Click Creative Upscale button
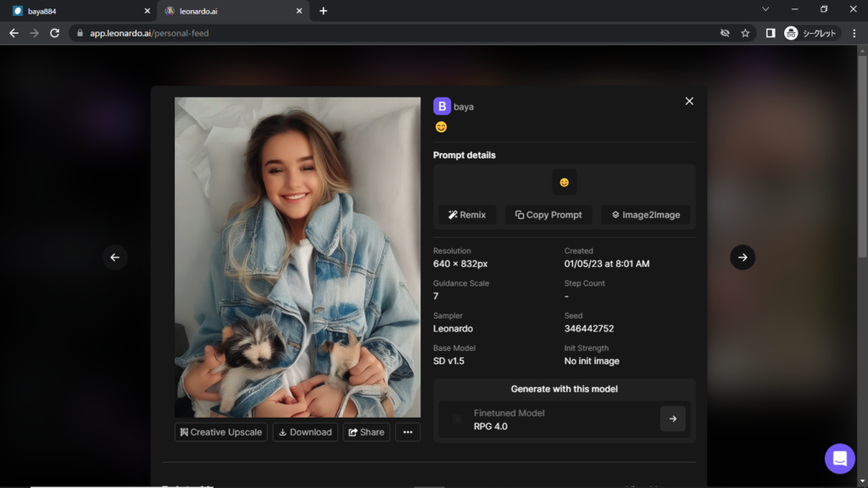This screenshot has height=488, width=868. point(221,432)
